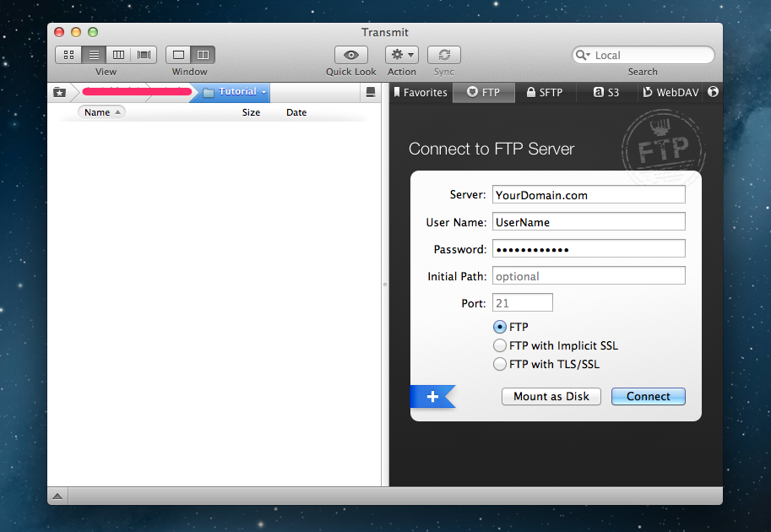Viewport: 771px width, 532px height.
Task: Open the search scope magnifier dropdown
Action: [x=584, y=55]
